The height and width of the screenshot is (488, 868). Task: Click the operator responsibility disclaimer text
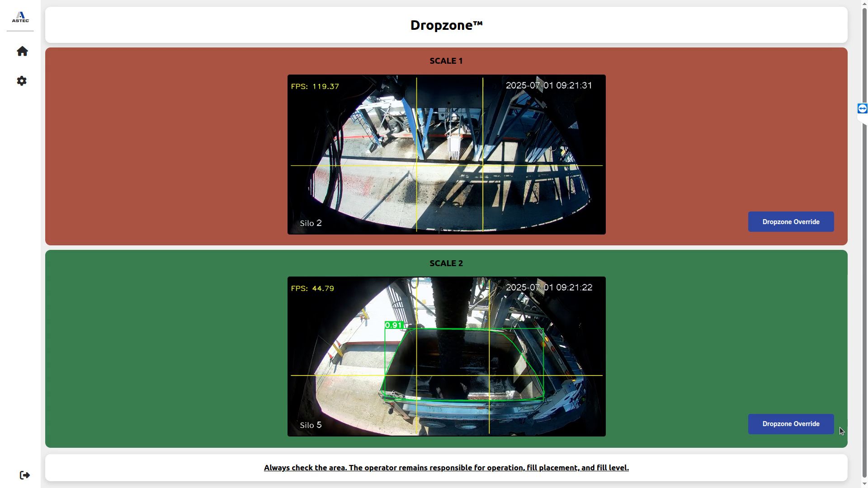click(x=446, y=468)
